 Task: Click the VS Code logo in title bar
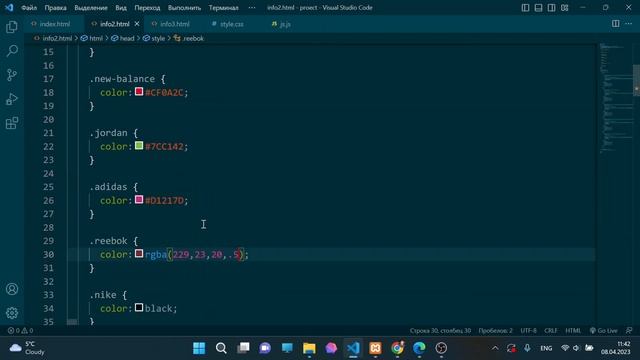click(9, 7)
